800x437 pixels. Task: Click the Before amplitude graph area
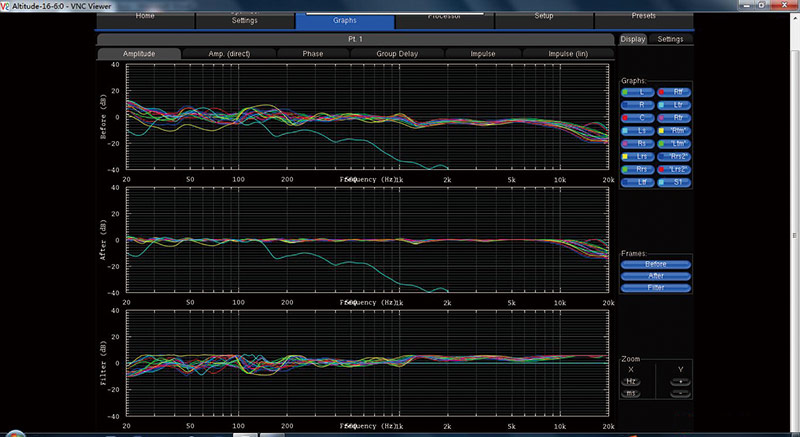[x=367, y=117]
